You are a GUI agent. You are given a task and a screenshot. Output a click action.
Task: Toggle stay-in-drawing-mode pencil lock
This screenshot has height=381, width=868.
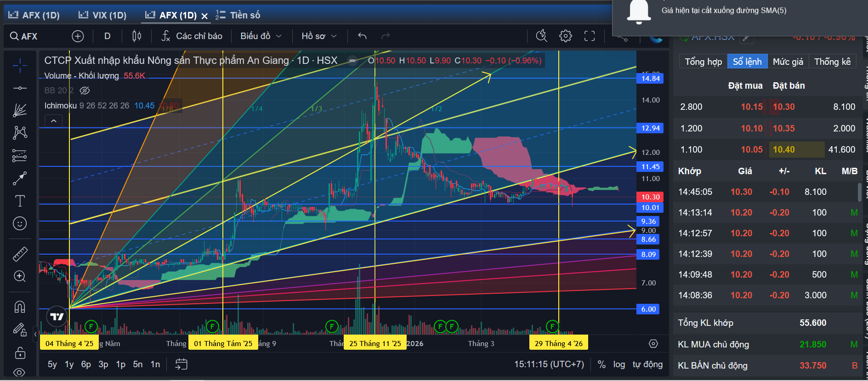20,330
